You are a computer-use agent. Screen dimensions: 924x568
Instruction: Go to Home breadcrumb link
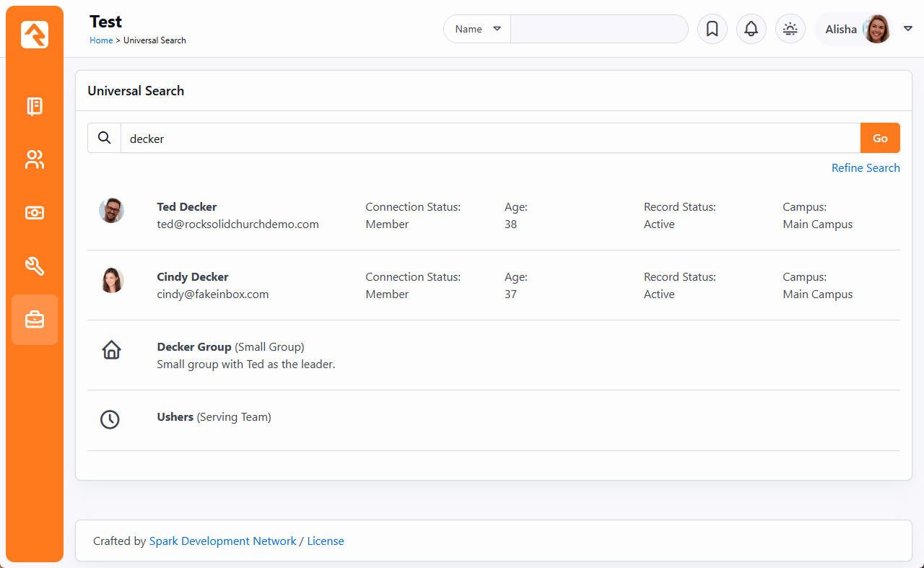pyautogui.click(x=101, y=40)
